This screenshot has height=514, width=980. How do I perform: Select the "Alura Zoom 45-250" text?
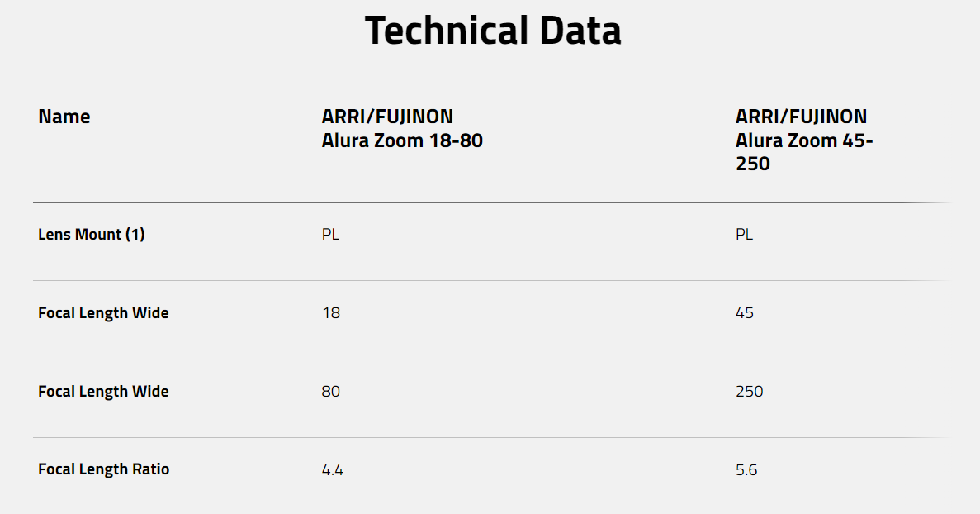coord(804,152)
